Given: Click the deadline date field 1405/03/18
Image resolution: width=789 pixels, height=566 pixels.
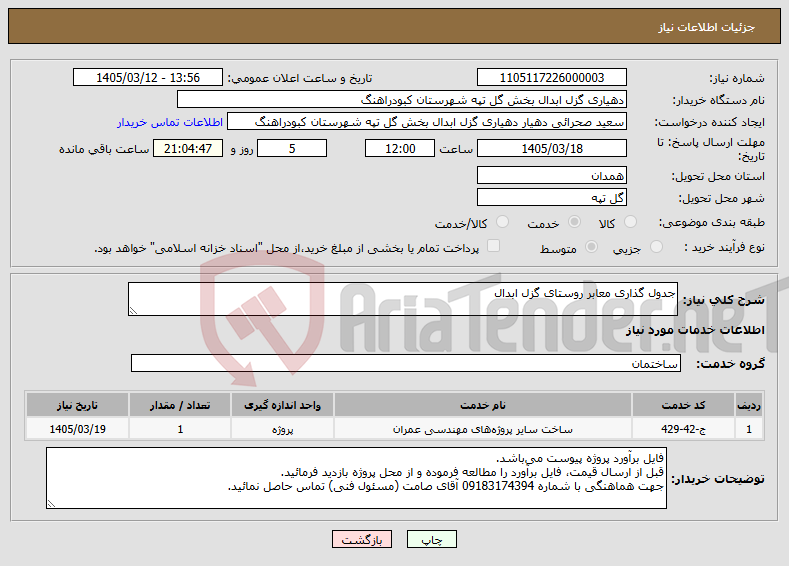Looking at the screenshot, I should (551, 148).
